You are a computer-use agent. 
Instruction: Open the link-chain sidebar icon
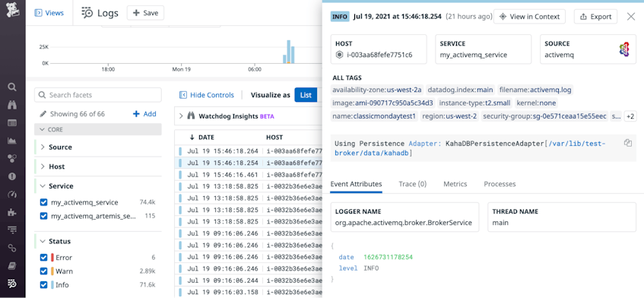coord(12,248)
